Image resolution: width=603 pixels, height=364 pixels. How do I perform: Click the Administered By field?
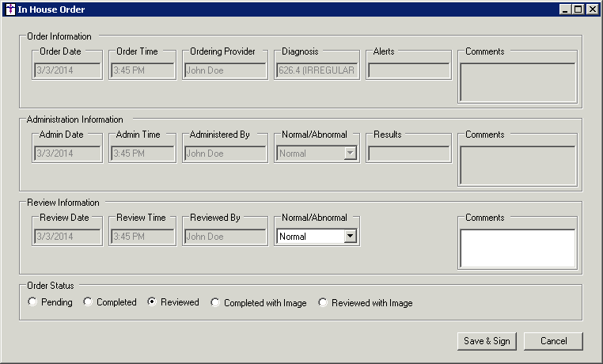click(225, 154)
